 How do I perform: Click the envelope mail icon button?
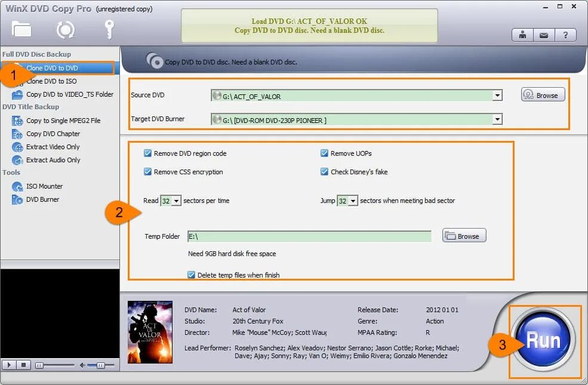click(544, 35)
